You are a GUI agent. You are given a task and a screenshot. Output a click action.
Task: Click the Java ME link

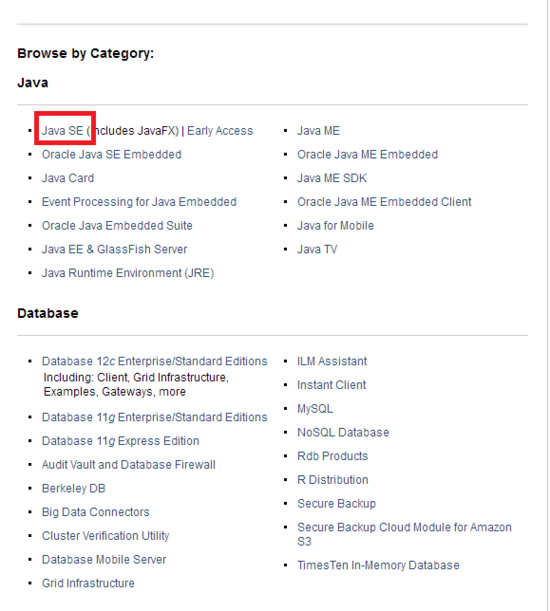318,131
